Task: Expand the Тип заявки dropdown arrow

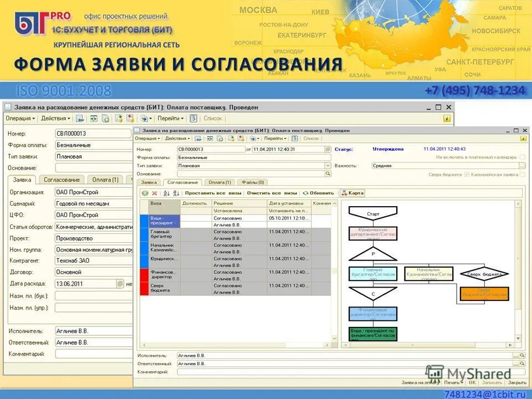Action: 328,166
